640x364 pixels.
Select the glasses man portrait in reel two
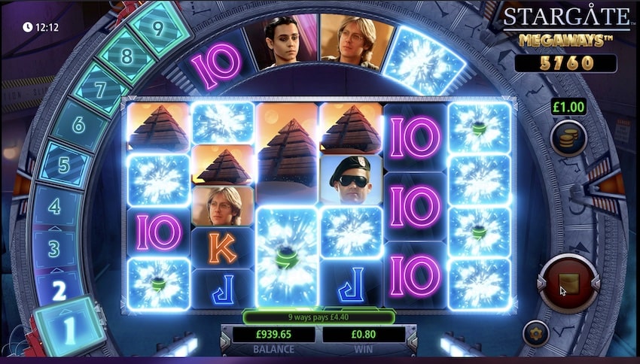coord(222,206)
